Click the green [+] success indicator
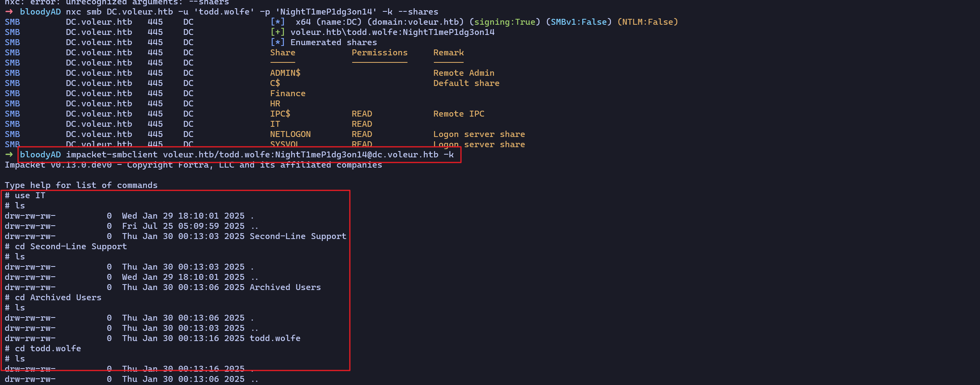This screenshot has width=980, height=385. 278,32
